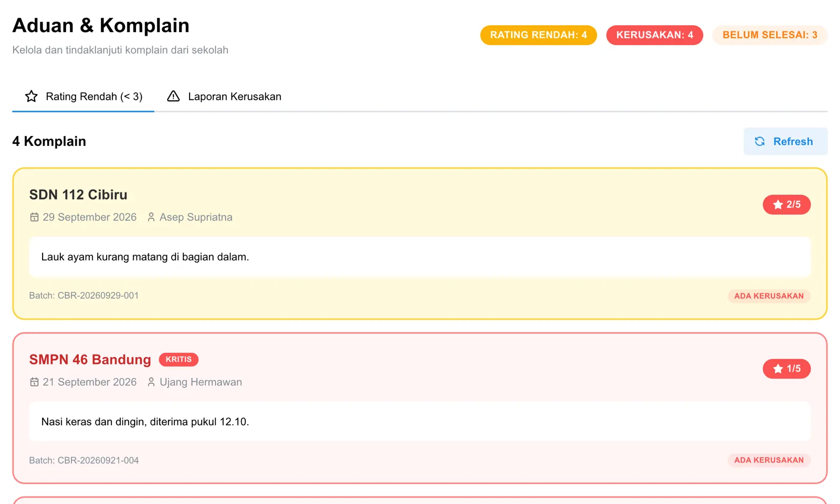Click the reporter name Ujang Hermawan
Viewport: 840px width, 504px height.
[201, 382]
